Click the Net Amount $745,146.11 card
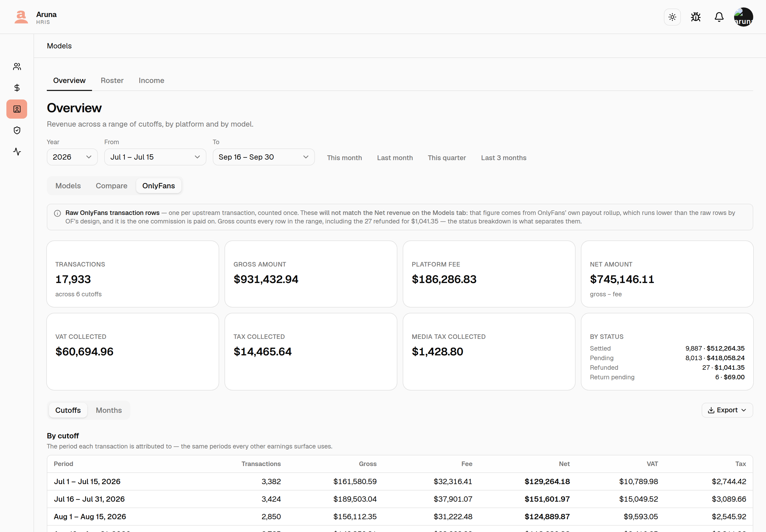Screen dimensions: 766x532 (667, 274)
